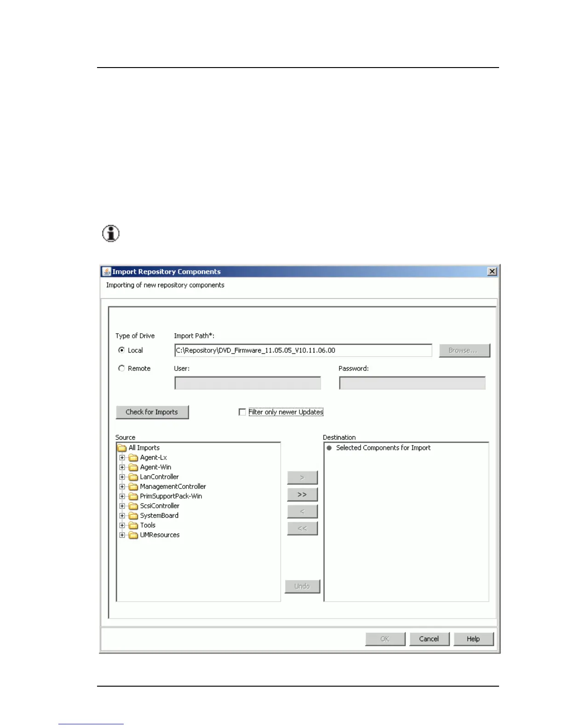Screen dimensions: 563x728
Task: Click into the User field
Action: (247, 383)
